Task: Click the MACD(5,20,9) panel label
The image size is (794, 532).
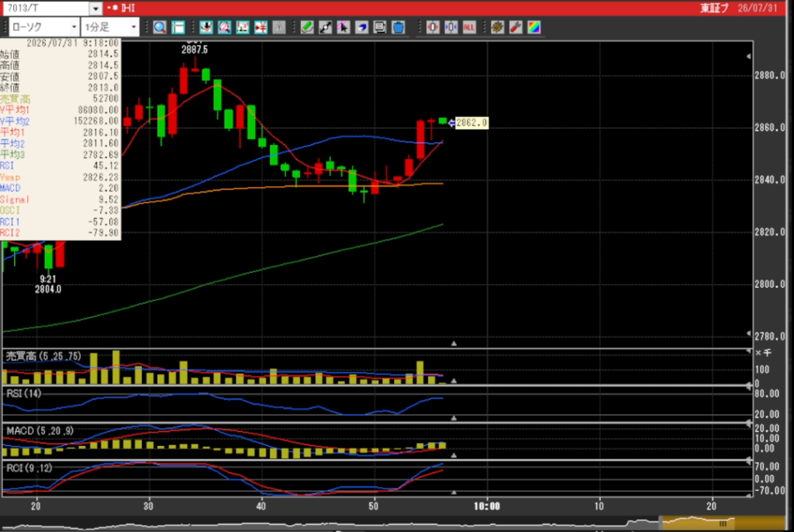Action: (40, 430)
